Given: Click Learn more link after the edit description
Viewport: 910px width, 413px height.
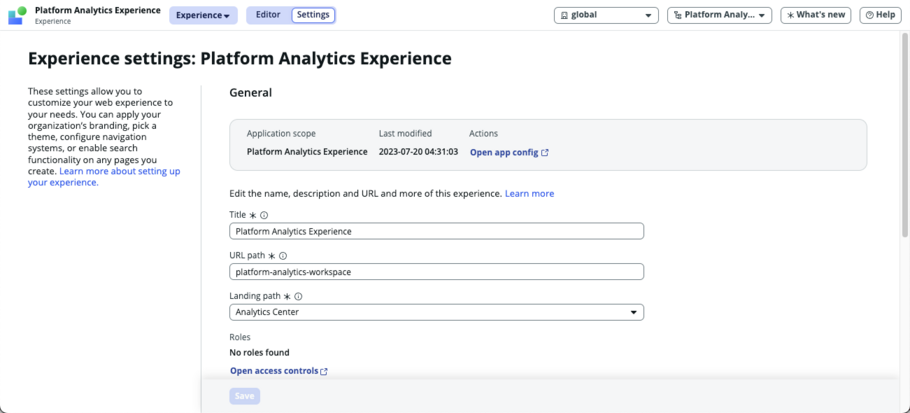Looking at the screenshot, I should pos(529,194).
